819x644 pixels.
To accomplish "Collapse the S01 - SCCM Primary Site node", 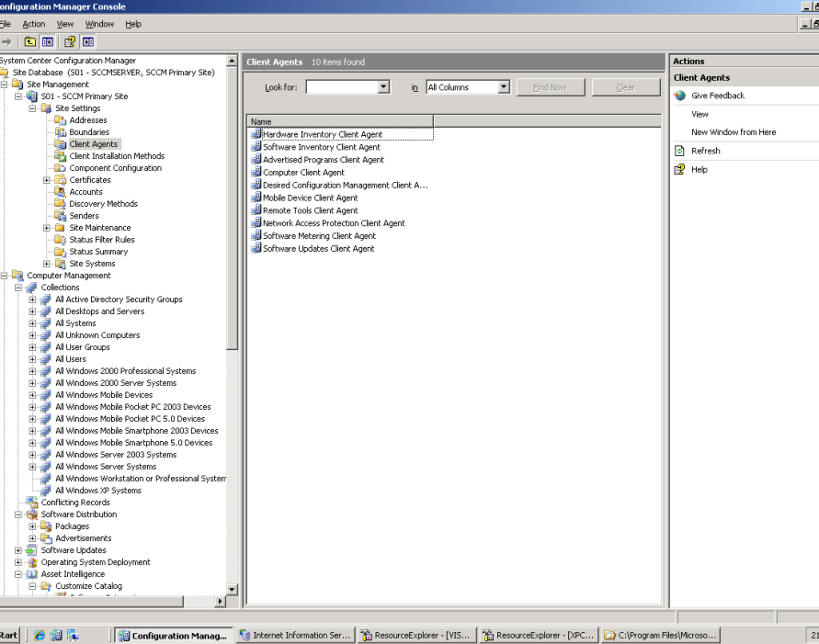I will (18, 96).
